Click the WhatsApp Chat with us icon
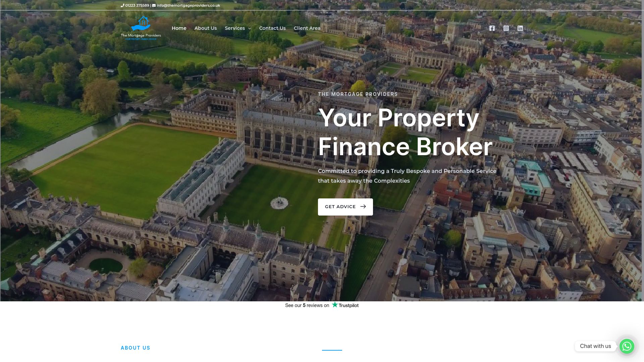The image size is (644, 362). [x=627, y=346]
